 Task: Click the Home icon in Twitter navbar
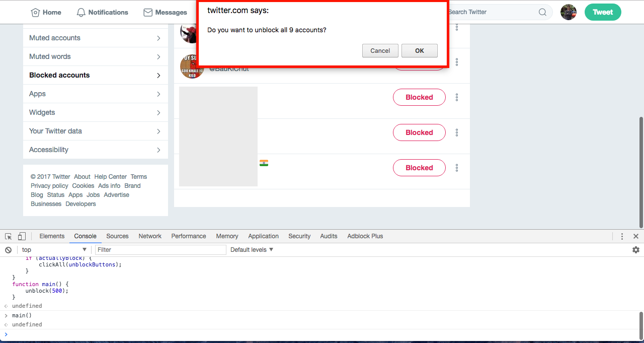click(x=35, y=12)
